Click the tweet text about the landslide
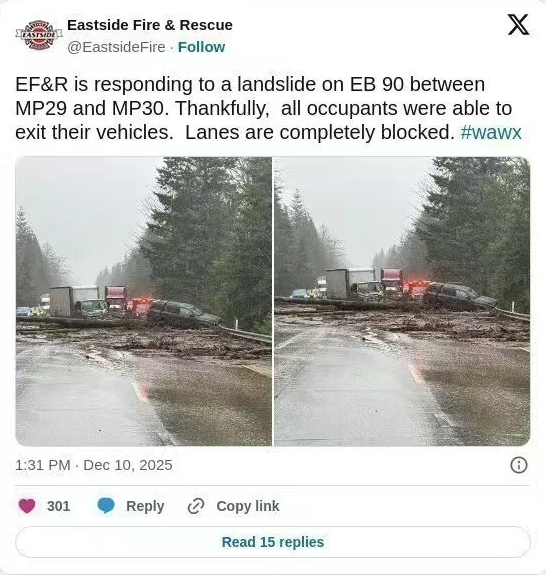Image resolution: width=546 pixels, height=575 pixels. pos(268,108)
